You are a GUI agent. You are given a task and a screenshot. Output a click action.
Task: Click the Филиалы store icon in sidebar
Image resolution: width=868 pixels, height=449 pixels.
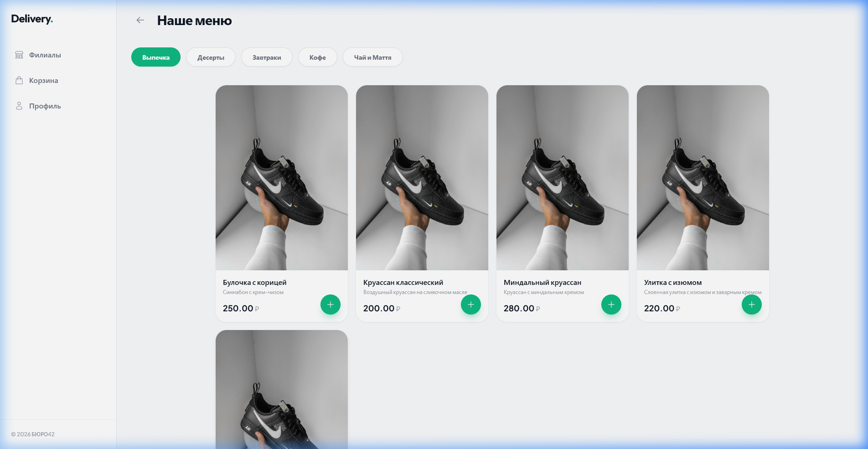19,55
